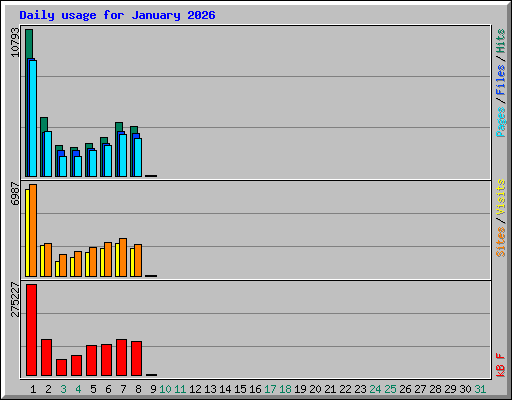The width and height of the screenshot is (512, 400).
Task: Click the day 1 axis label
Action: pyautogui.click(x=33, y=389)
